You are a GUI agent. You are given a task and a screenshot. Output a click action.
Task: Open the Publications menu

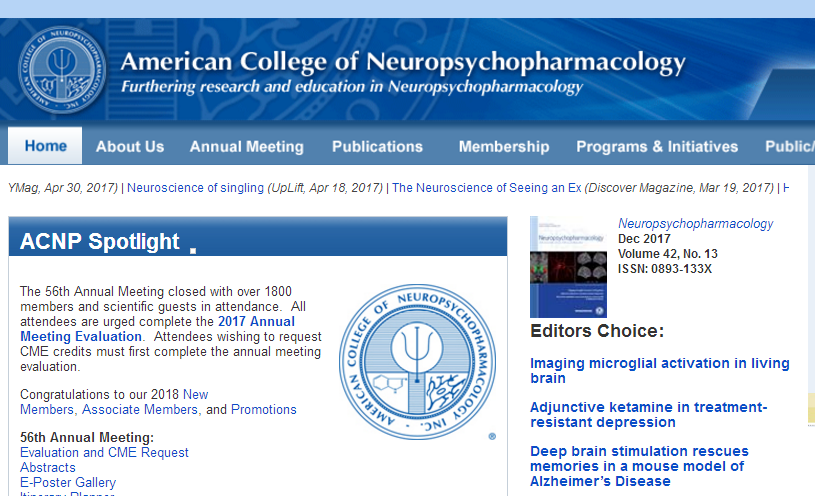377,147
